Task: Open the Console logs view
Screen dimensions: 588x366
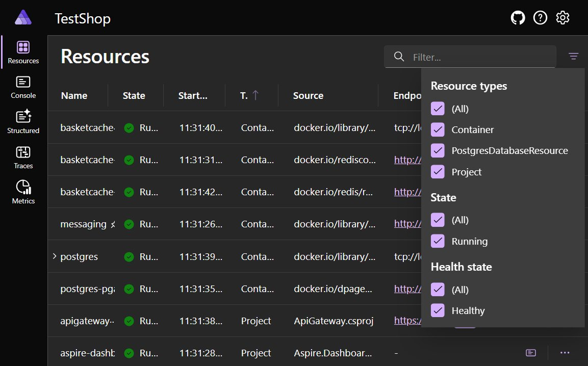Action: pos(23,87)
